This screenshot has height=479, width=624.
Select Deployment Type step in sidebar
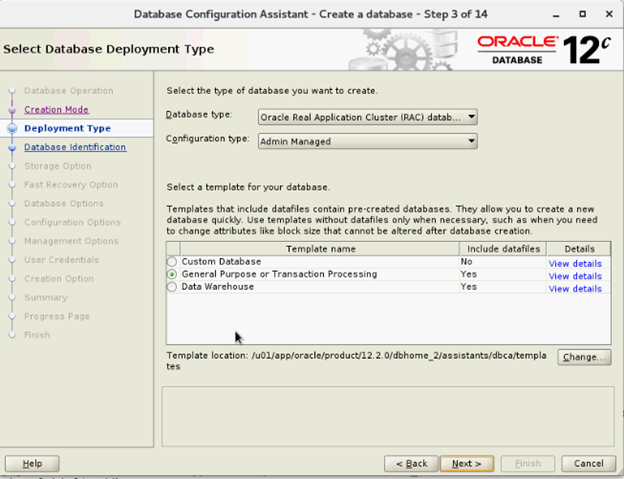pyautogui.click(x=68, y=128)
